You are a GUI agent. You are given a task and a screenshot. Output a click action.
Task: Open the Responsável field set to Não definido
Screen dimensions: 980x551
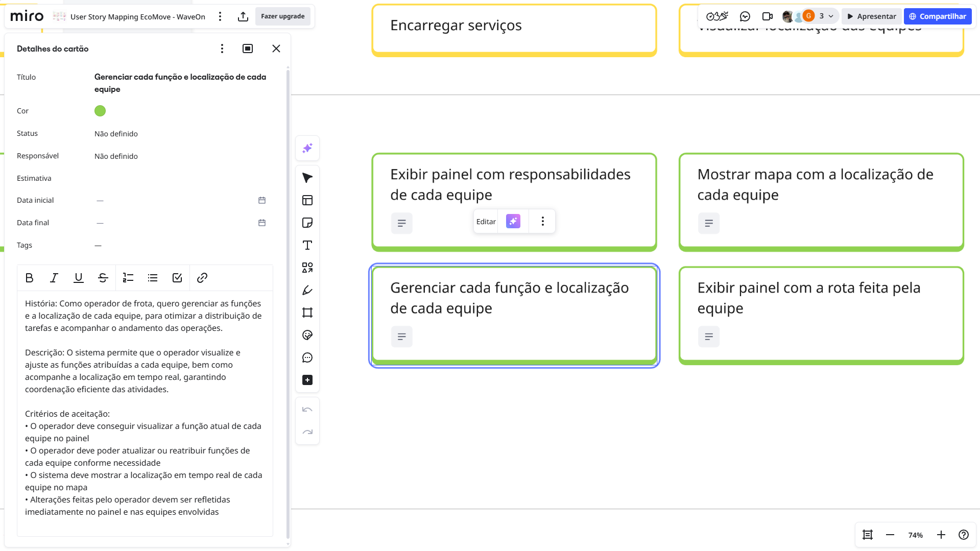point(116,156)
